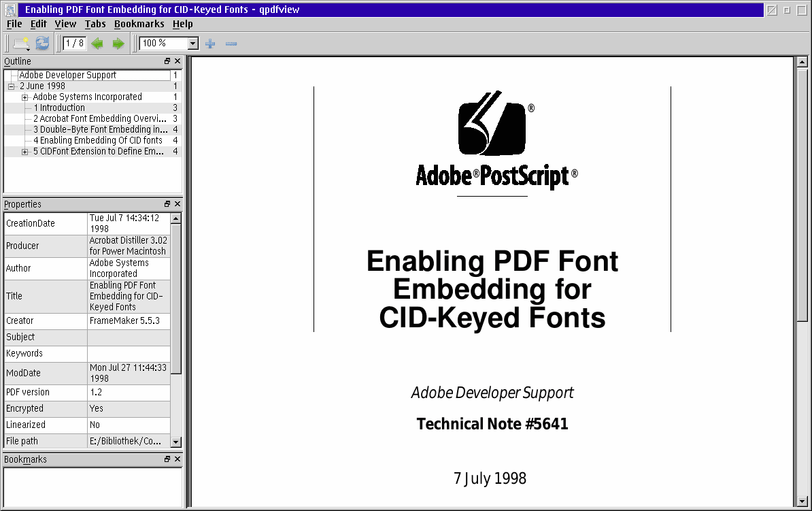
Task: Go to previous page with green left arrow
Action: click(x=97, y=44)
